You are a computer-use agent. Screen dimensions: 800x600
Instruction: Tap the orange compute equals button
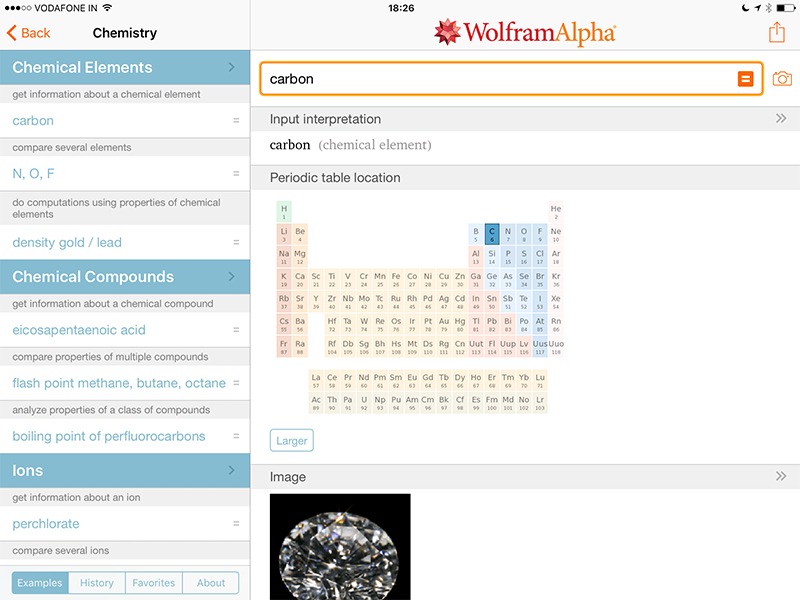[745, 79]
